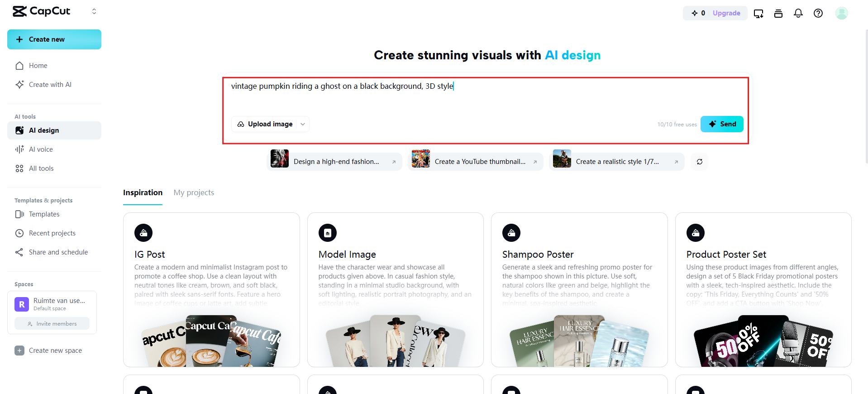Click the notifications bell icon

[x=798, y=13]
